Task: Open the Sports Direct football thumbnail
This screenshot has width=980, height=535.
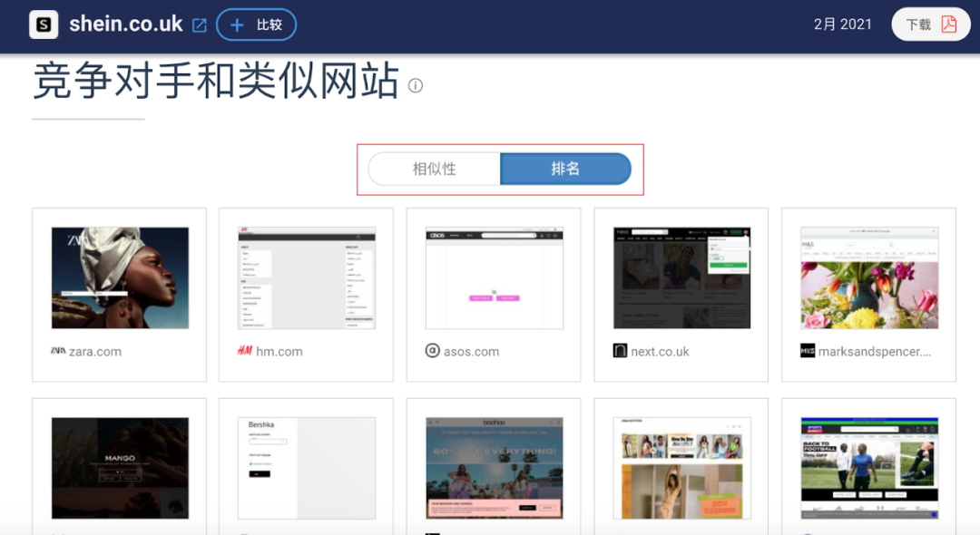Action: click(869, 468)
